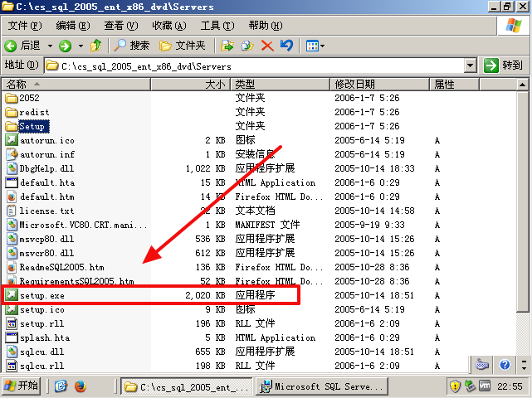Image resolution: width=532 pixels, height=398 pixels.
Task: Open the Views dropdown button
Action: point(315,46)
